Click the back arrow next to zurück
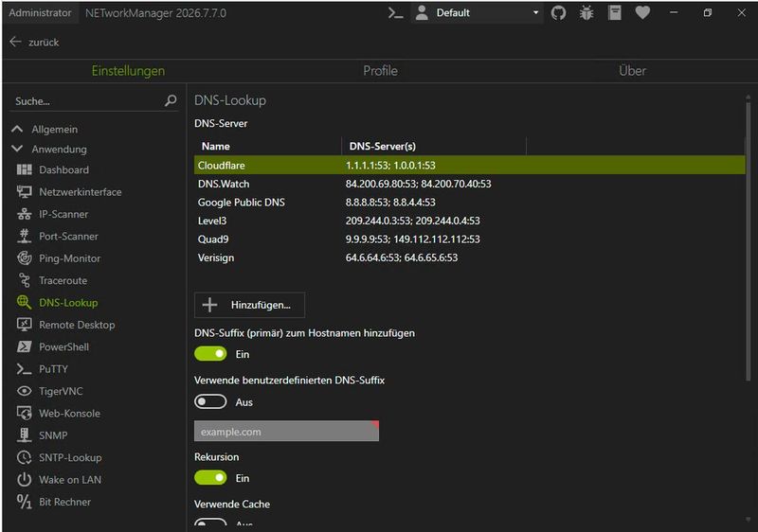The height and width of the screenshot is (532, 758). 15,42
